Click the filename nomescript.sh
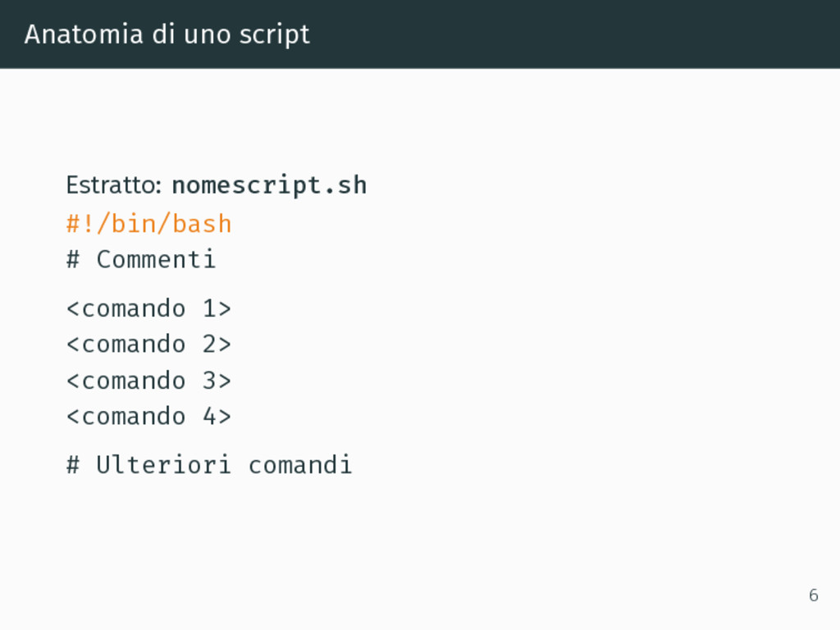The image size is (840, 630). pyautogui.click(x=269, y=185)
